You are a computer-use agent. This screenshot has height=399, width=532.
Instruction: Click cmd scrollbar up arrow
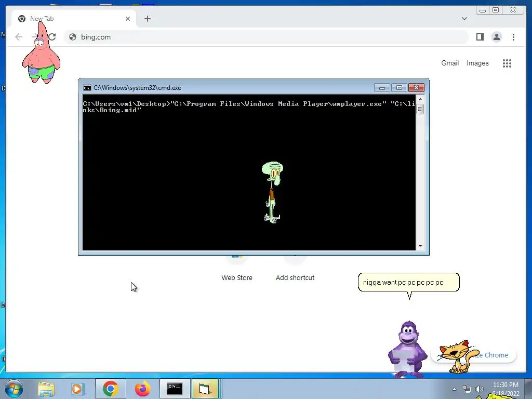(420, 99)
